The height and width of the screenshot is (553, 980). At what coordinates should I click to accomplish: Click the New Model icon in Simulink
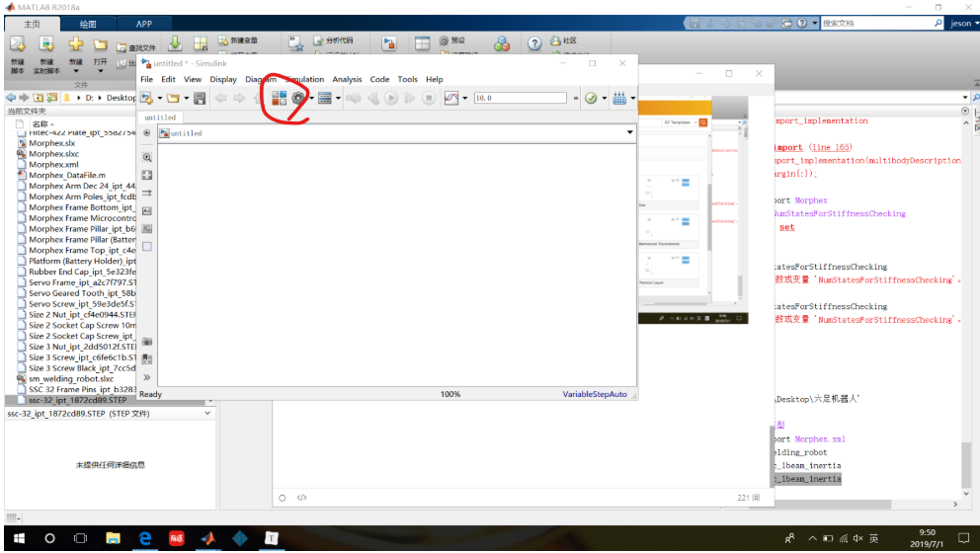147,98
